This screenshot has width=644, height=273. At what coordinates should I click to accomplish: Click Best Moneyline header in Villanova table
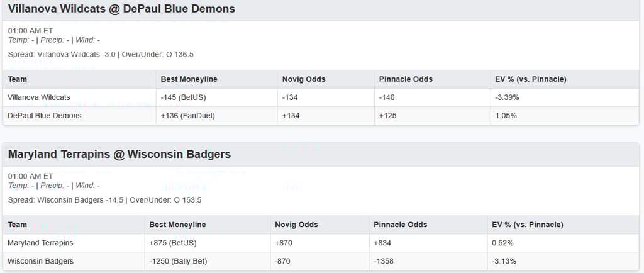189,79
